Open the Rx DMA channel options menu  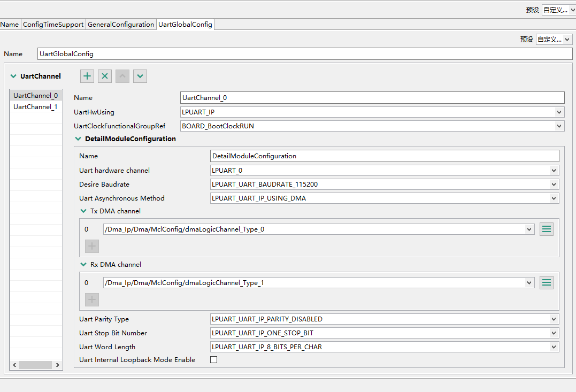point(546,282)
